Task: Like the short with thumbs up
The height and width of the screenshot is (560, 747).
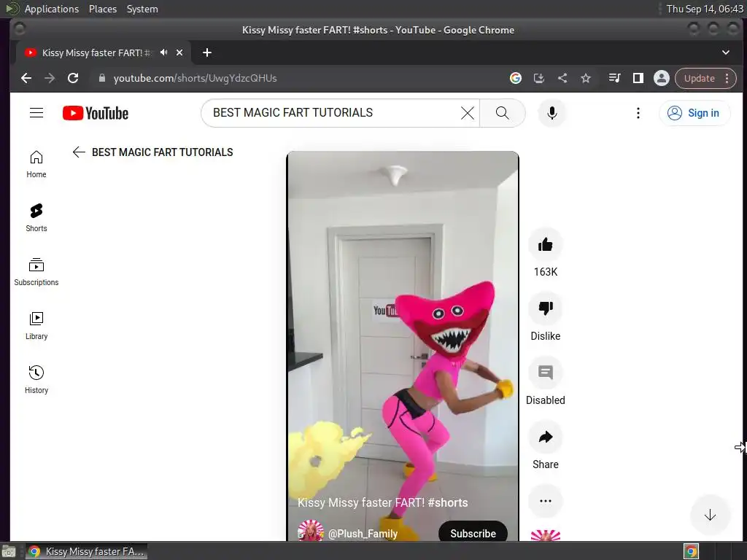Action: pyautogui.click(x=546, y=245)
